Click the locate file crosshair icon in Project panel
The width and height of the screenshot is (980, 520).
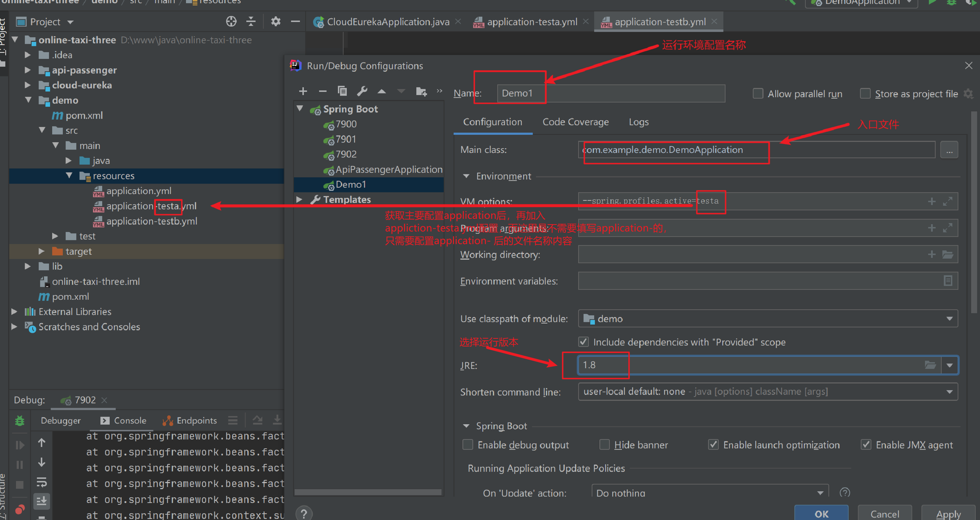click(x=231, y=22)
